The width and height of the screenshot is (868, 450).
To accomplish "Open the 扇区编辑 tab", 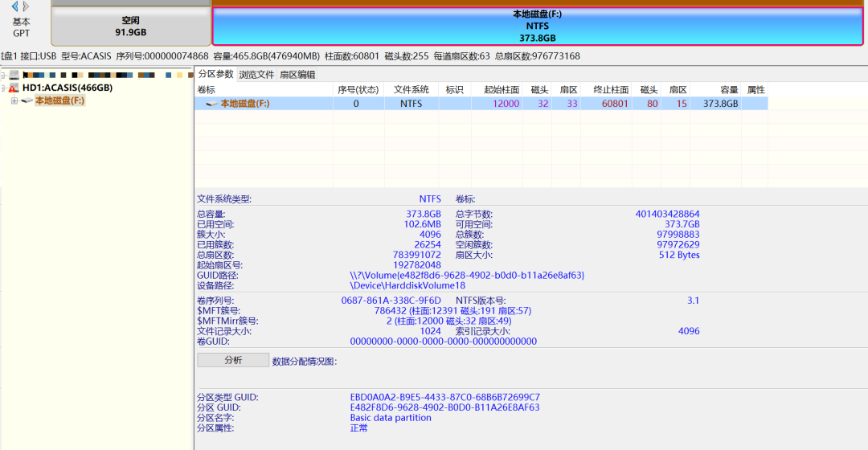I will (297, 75).
